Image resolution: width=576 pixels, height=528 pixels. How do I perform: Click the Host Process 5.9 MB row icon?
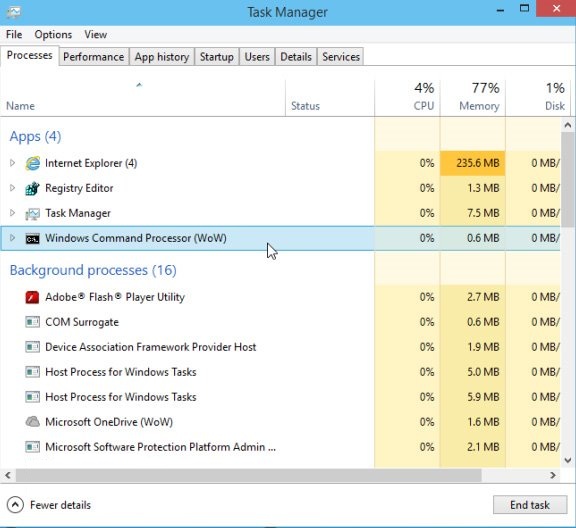coord(32,397)
